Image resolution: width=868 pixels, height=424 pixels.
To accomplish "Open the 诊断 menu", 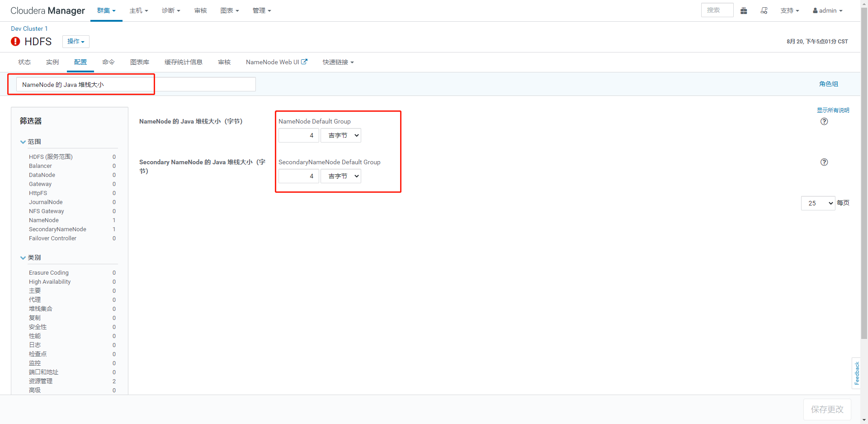I will point(171,10).
